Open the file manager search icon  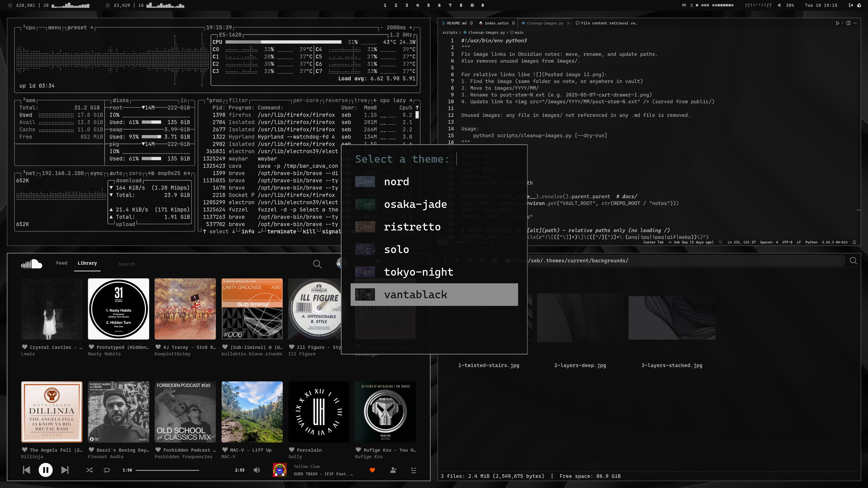(x=853, y=261)
